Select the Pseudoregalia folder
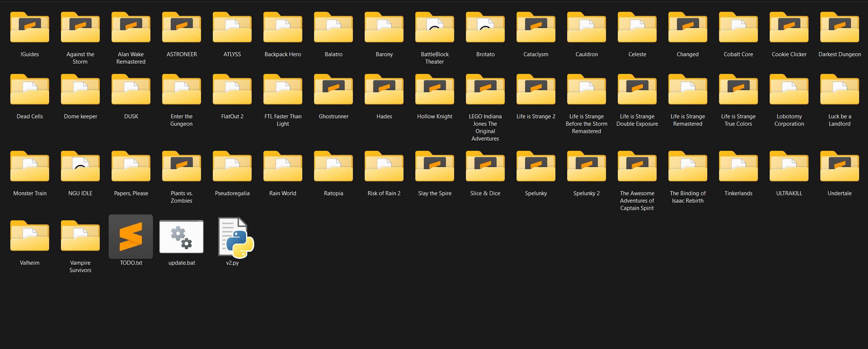The width and height of the screenshot is (868, 349). coord(232,166)
